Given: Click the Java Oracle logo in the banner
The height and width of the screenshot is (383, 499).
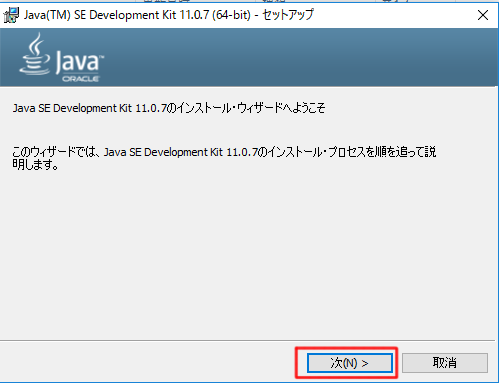Looking at the screenshot, I should [x=61, y=57].
